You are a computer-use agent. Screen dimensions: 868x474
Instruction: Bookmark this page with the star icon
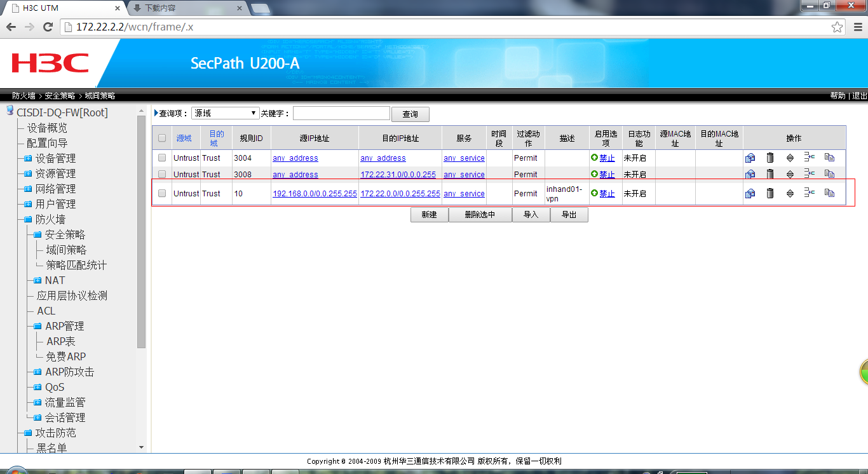coord(837,27)
